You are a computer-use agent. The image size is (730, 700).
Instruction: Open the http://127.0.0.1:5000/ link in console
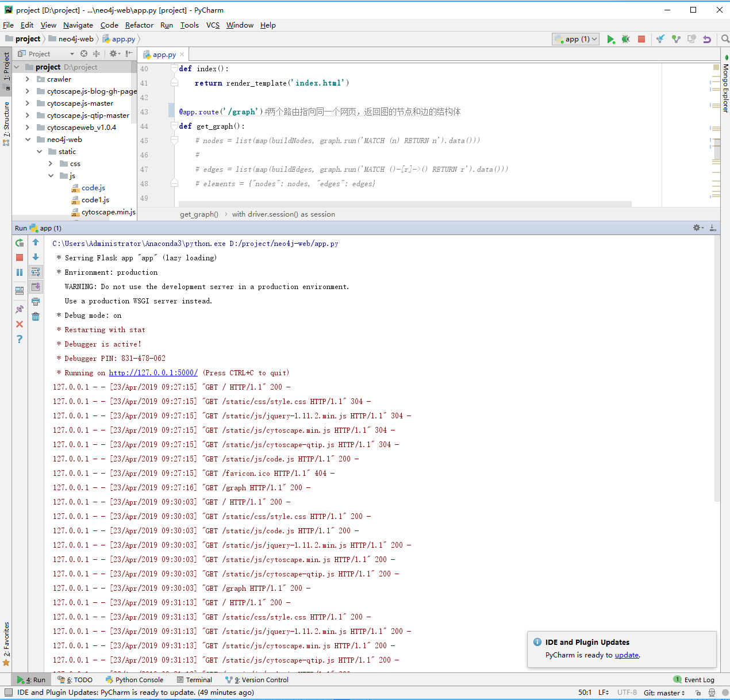point(153,372)
